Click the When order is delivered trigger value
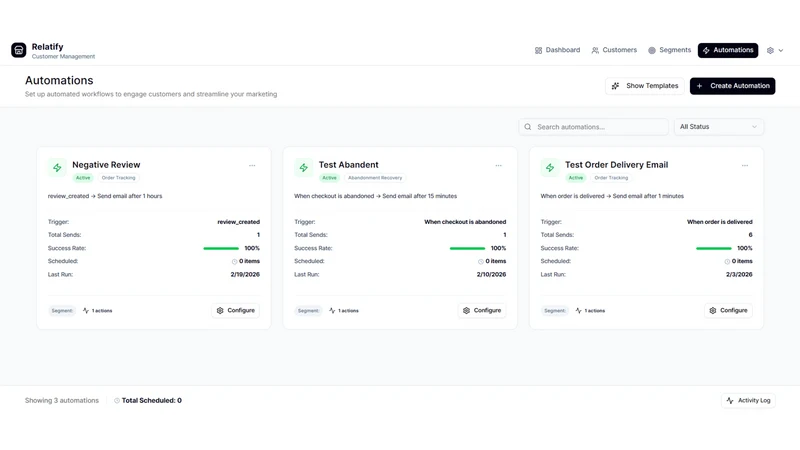800x450 pixels. coord(720,222)
